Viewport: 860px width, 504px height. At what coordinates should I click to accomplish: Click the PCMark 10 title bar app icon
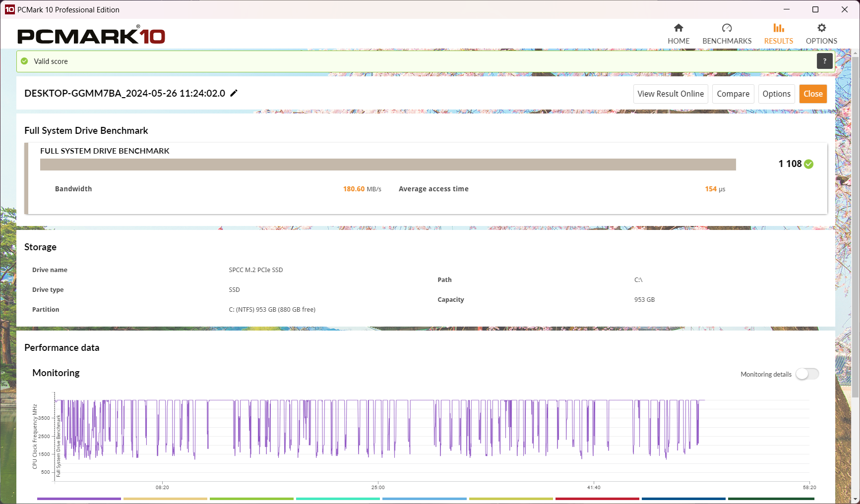(x=10, y=9)
